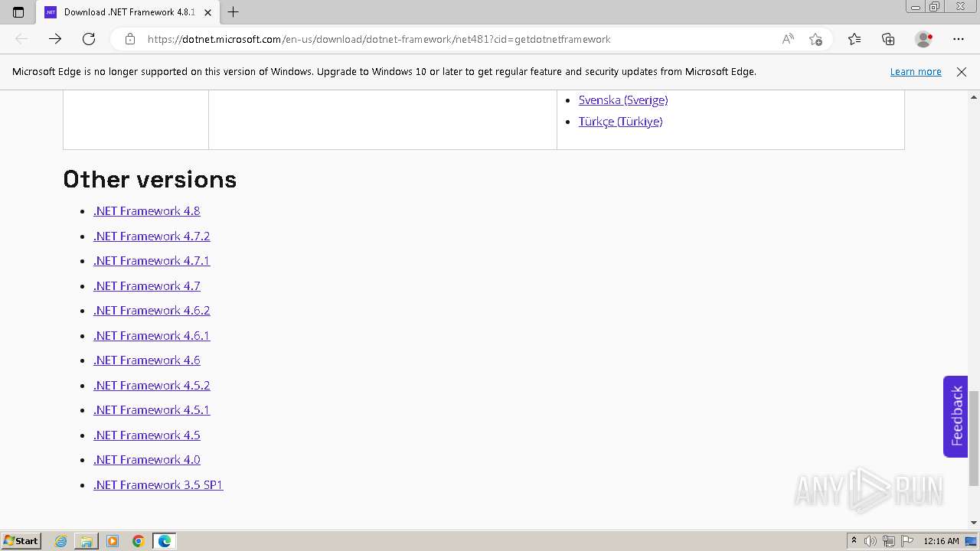Restore down the Edge window
Image resolution: width=980 pixels, height=551 pixels.
coord(935,7)
